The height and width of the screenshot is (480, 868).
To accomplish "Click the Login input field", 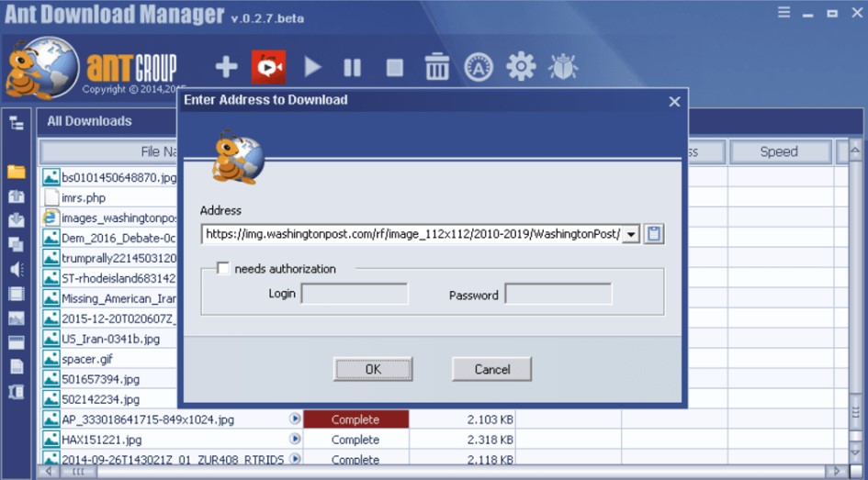I will [355, 295].
